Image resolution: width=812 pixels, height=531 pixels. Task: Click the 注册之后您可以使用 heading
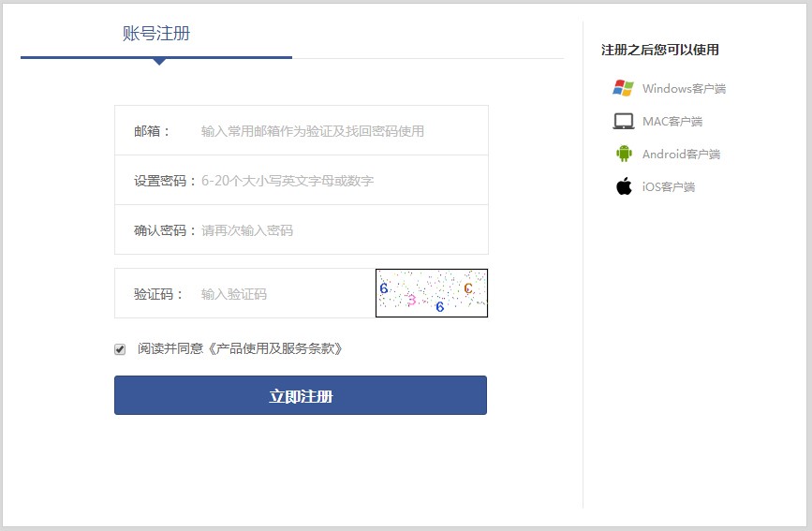[x=660, y=50]
